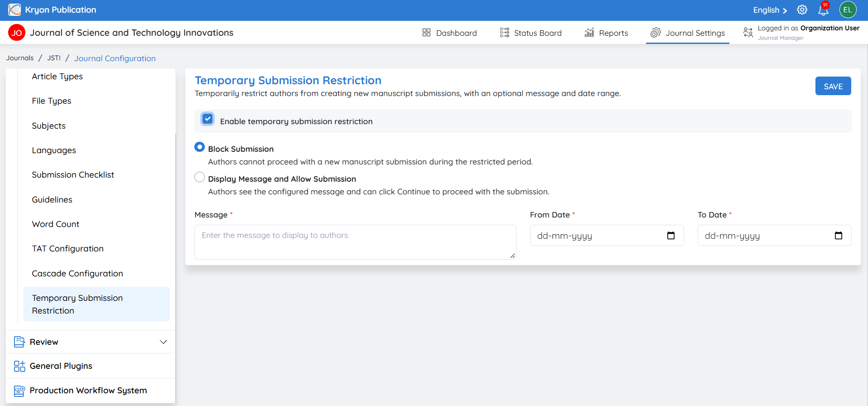Click the General Plugins icon
The image size is (868, 406).
click(x=19, y=366)
